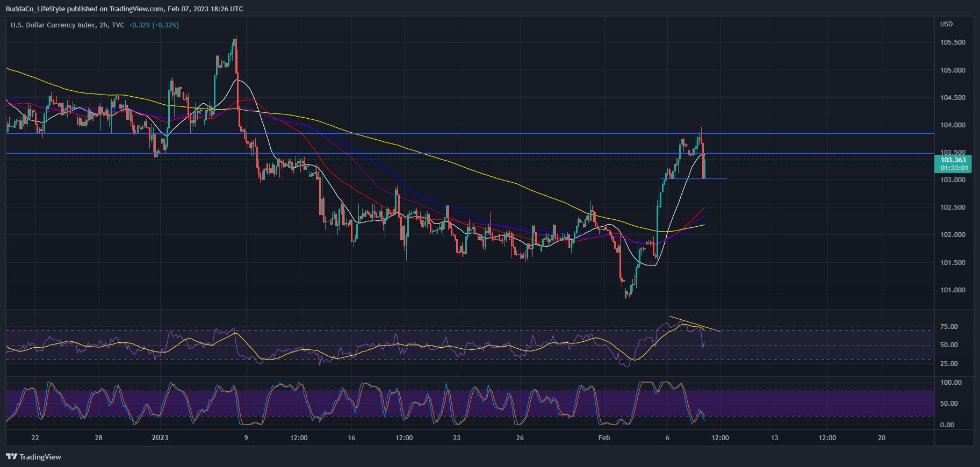Click the current price label 103.363
This screenshot has height=467, width=980.
pyautogui.click(x=953, y=160)
